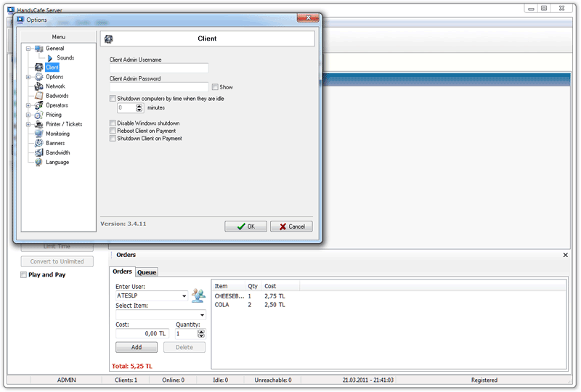
Task: Toggle Reboot Client on Payment checkbox
Action: (113, 131)
